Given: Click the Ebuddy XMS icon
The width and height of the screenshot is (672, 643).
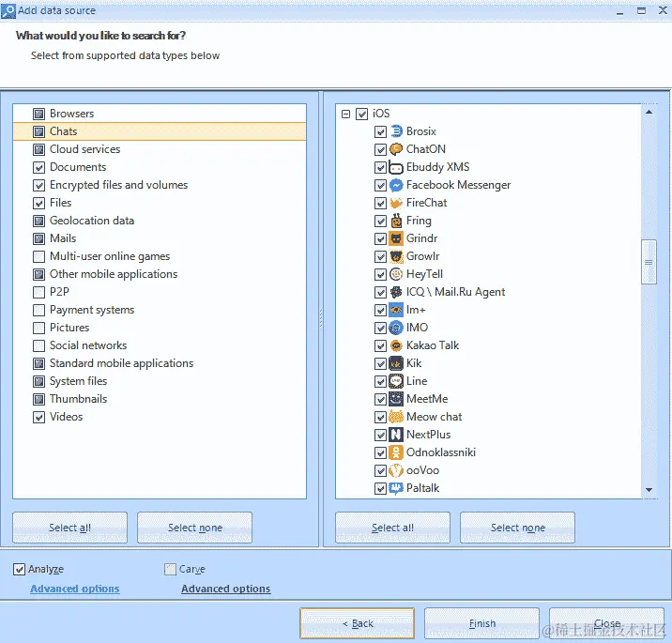Looking at the screenshot, I should tap(396, 167).
